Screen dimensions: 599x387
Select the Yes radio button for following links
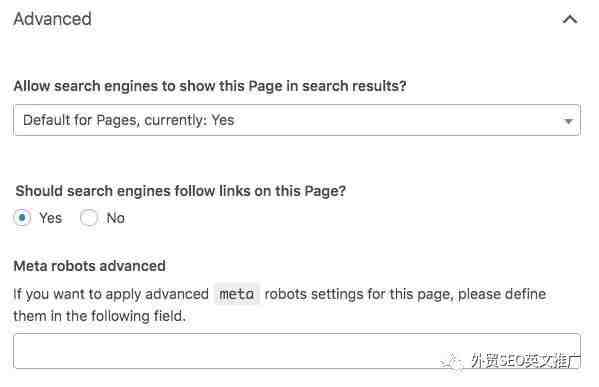pyautogui.click(x=22, y=218)
